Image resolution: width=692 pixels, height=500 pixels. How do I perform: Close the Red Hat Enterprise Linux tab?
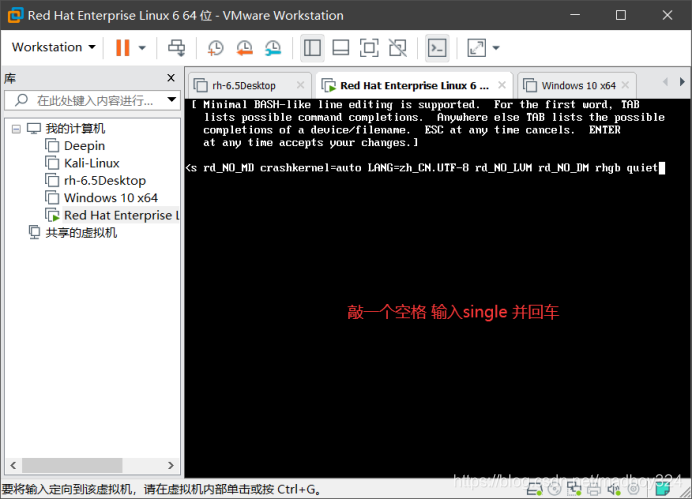(x=502, y=85)
